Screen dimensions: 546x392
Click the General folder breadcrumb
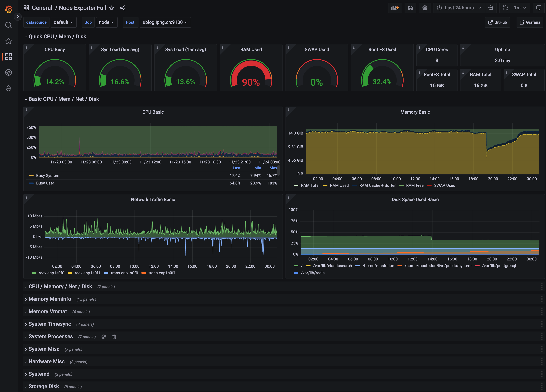[42, 8]
